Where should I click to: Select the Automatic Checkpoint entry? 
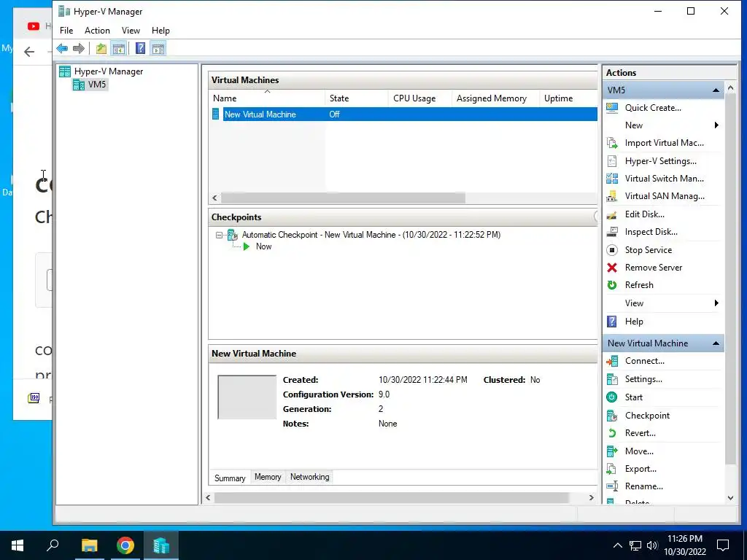pos(371,235)
